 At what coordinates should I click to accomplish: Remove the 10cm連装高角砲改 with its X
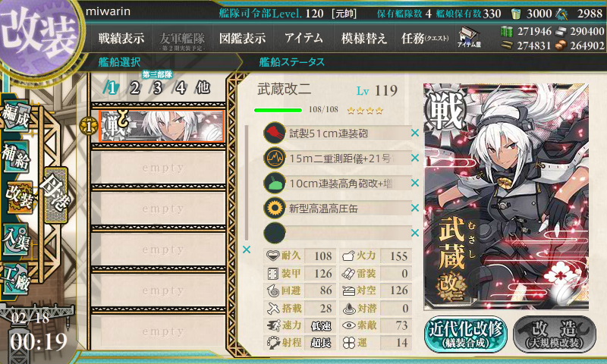click(415, 183)
